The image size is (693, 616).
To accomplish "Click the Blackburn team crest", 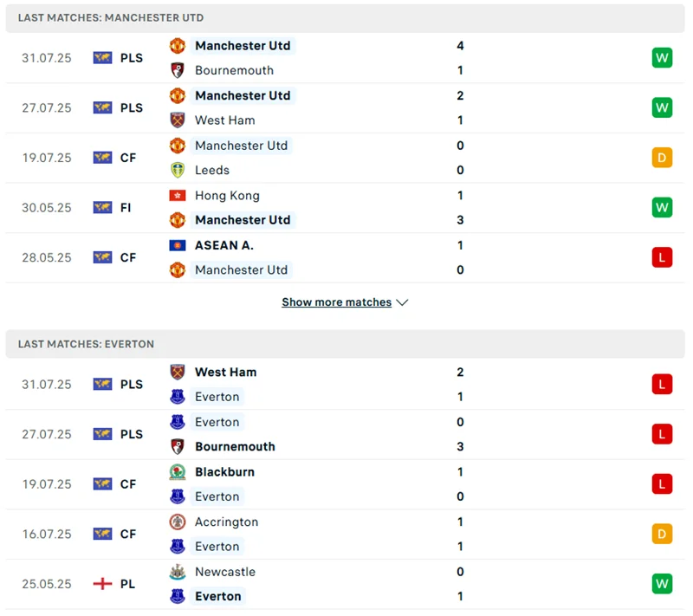I will [x=178, y=472].
